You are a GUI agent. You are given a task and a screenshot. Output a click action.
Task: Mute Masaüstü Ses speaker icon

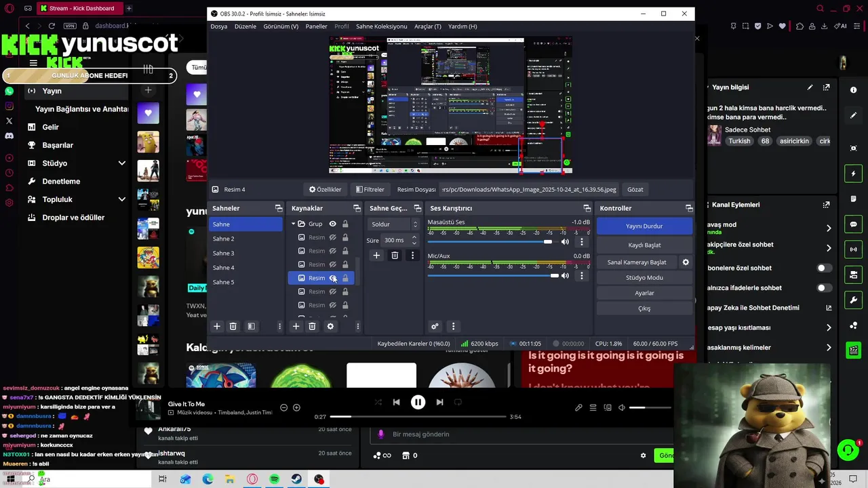(x=565, y=242)
